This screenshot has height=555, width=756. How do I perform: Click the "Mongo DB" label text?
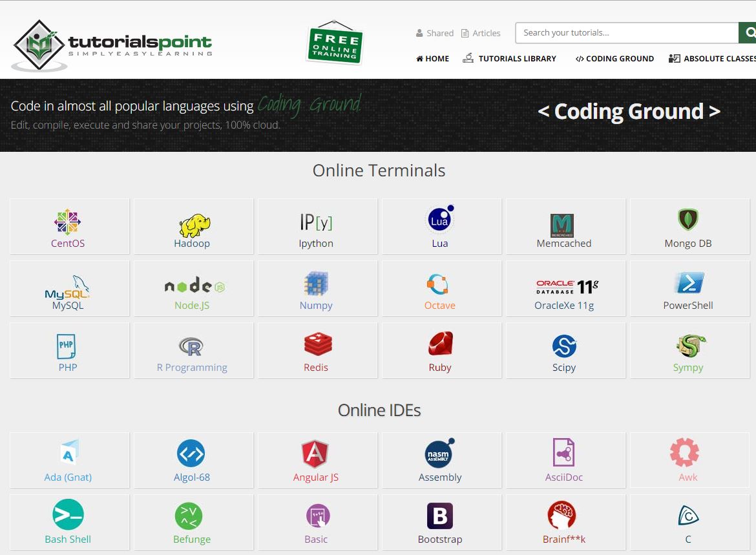(x=688, y=244)
